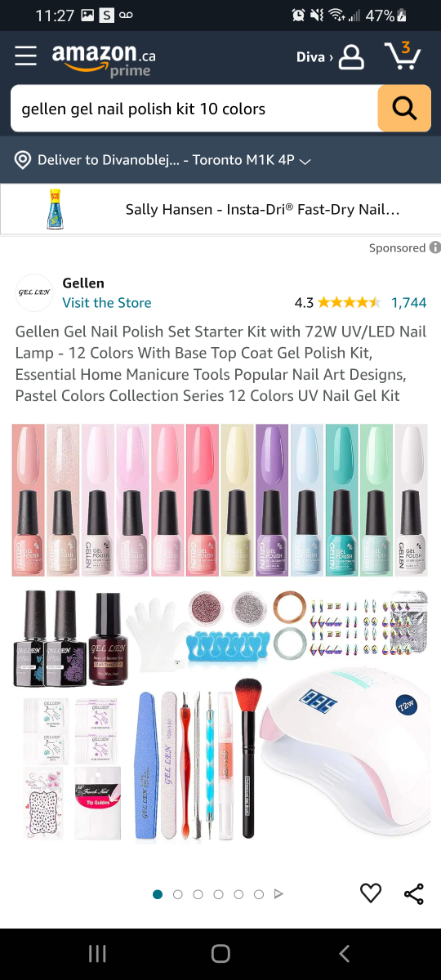Tap the Amazon.ca prime logo
Image resolution: width=441 pixels, height=980 pixels.
(104, 60)
